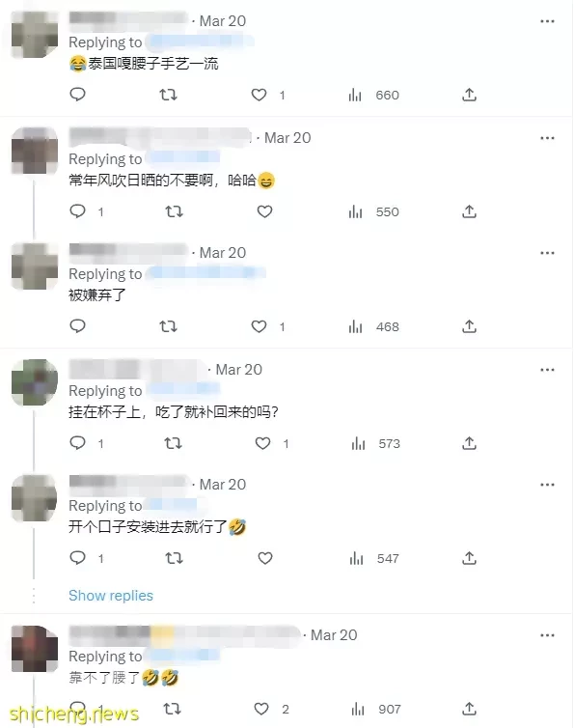Open avatar of the last tweet's author
This screenshot has height=728, width=574.
(35, 649)
